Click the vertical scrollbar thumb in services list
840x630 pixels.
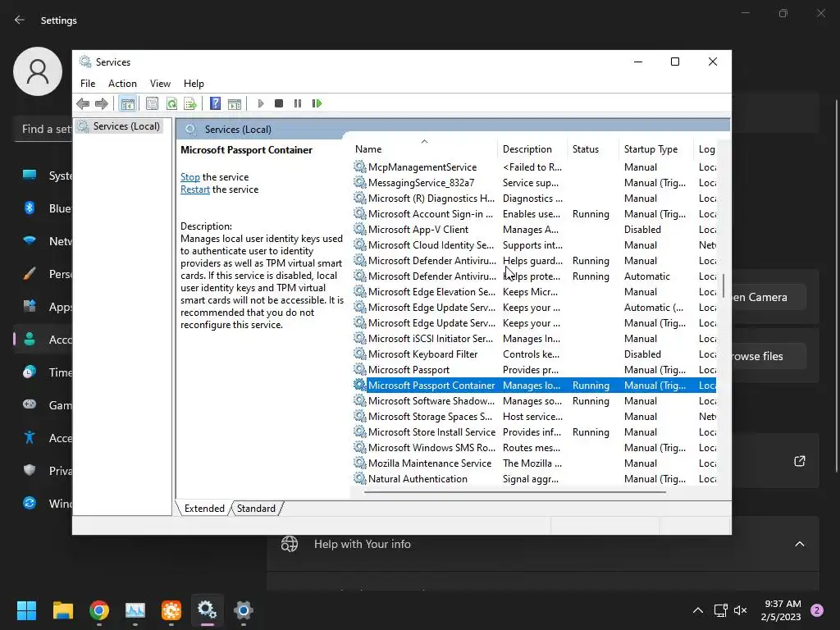point(724,285)
